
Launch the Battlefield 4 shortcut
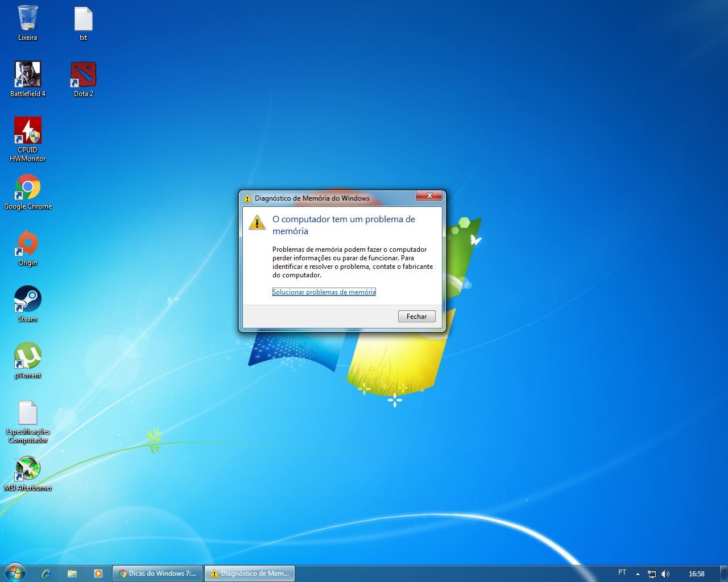[x=27, y=79]
